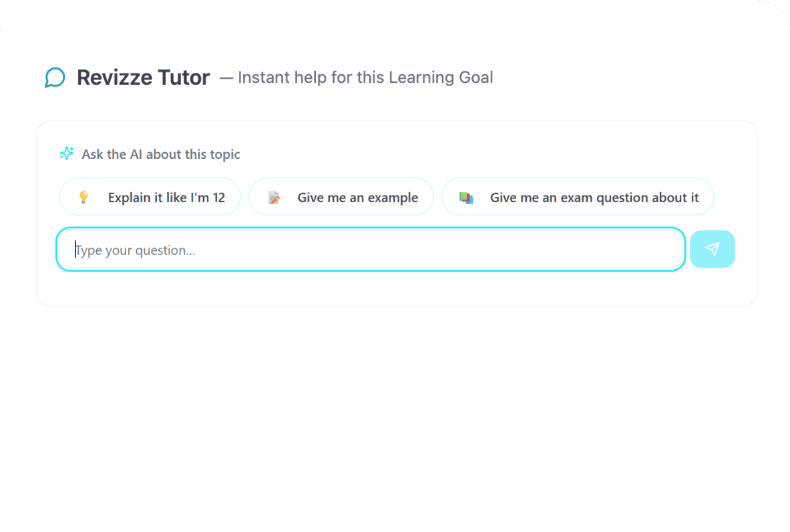790x532 pixels.
Task: Pick "Give me an exam question about it"
Action: click(578, 197)
